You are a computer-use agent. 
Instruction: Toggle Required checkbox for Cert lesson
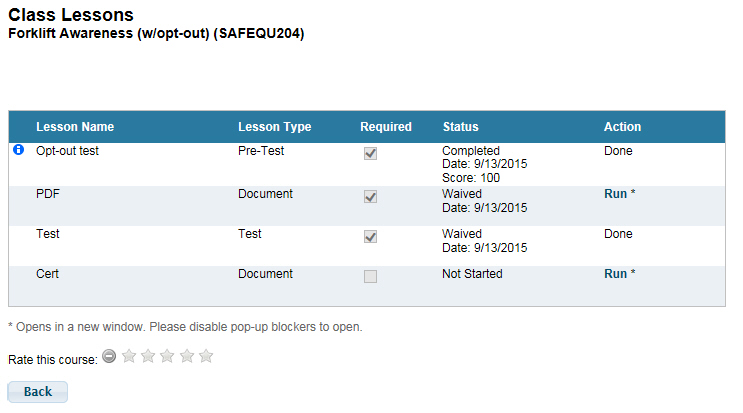click(x=370, y=277)
